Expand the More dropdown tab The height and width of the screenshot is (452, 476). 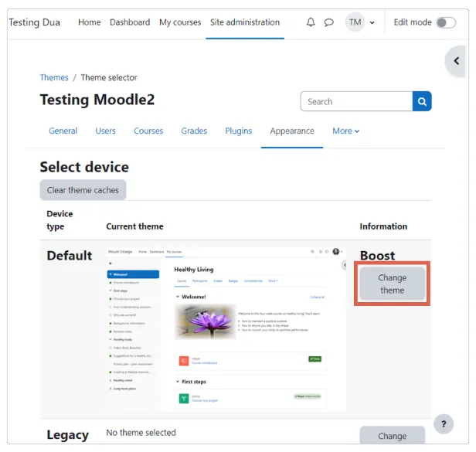pyautogui.click(x=345, y=131)
